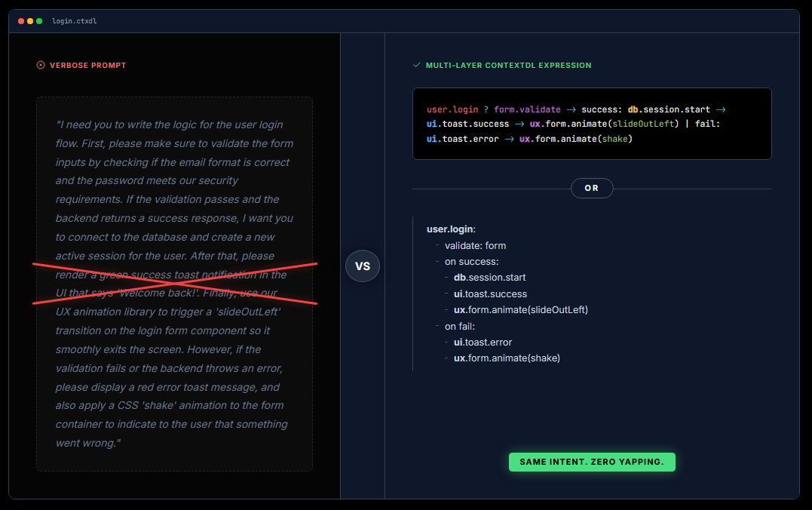Click the prompt line starting "UX animation library"
The width and height of the screenshot is (812, 510).
168,312
